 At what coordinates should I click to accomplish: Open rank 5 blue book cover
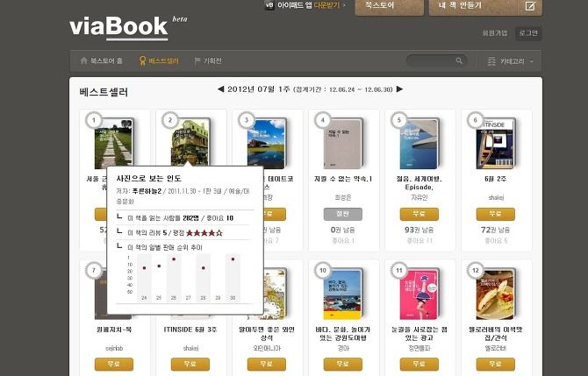point(419,144)
